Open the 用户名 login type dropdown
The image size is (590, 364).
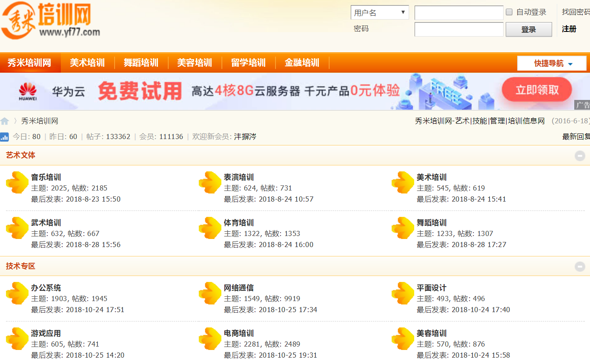click(x=380, y=12)
